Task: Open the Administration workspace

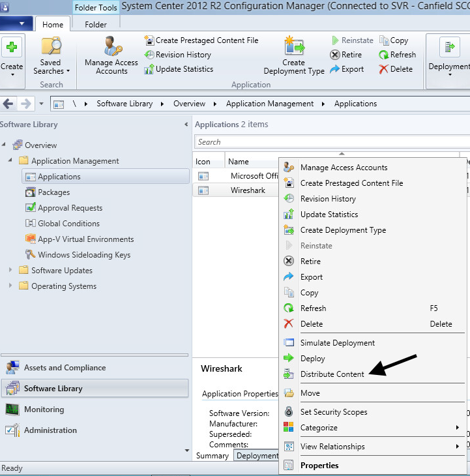Action: point(95,430)
